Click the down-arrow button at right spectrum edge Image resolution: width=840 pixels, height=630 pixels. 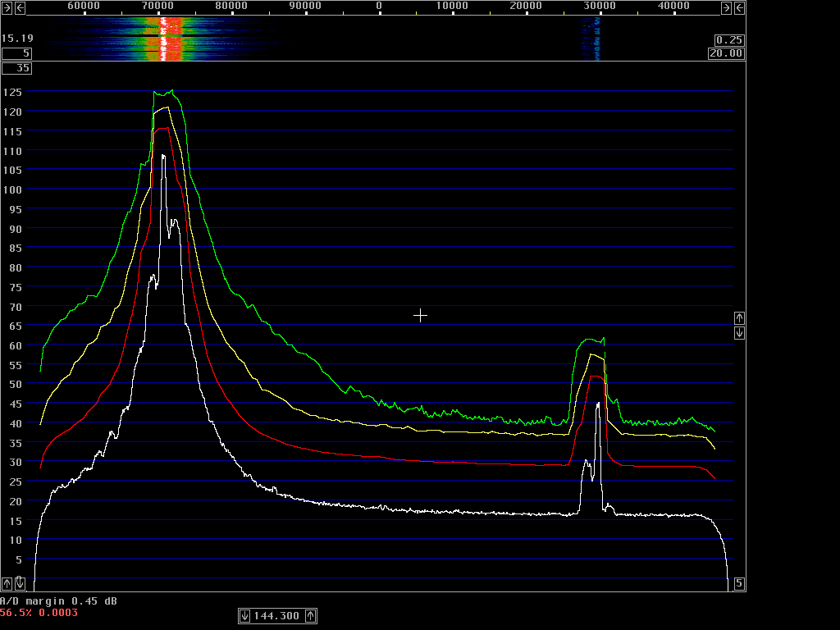pos(739,333)
